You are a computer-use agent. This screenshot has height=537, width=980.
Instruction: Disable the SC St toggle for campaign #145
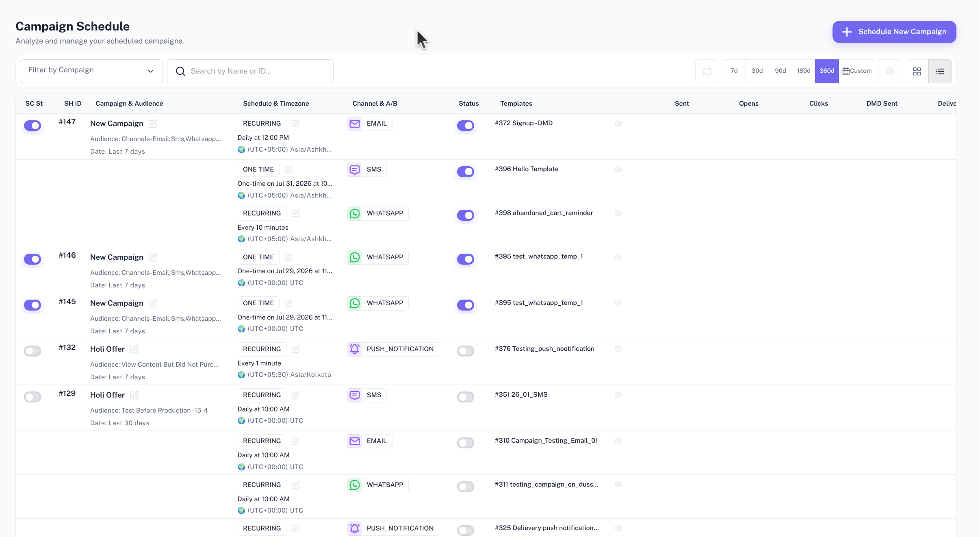click(33, 305)
